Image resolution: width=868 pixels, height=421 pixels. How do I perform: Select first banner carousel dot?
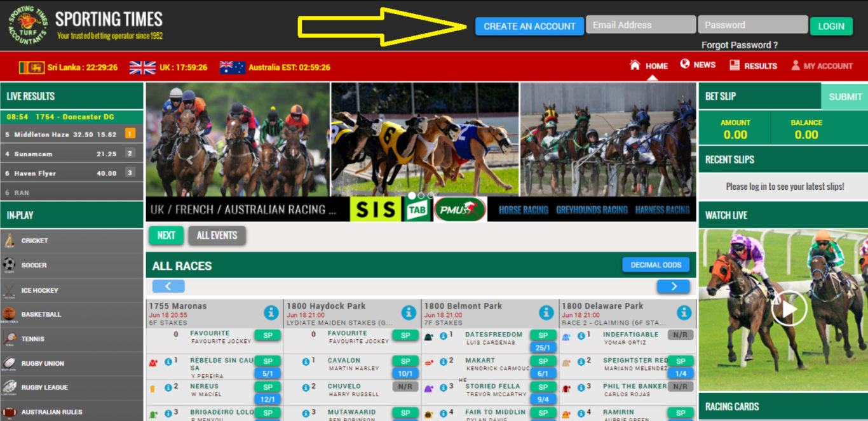point(412,196)
